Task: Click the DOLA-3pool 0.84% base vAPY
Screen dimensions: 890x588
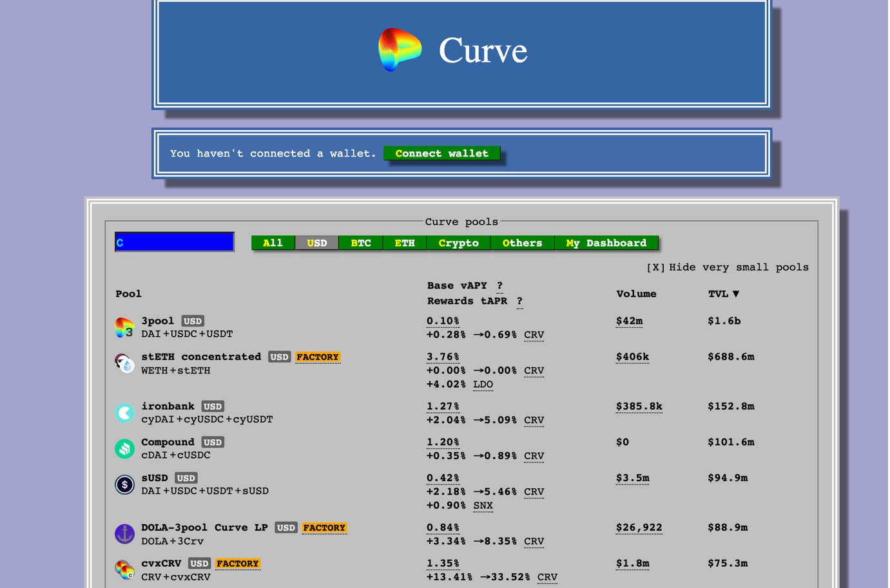Action: coord(443,527)
